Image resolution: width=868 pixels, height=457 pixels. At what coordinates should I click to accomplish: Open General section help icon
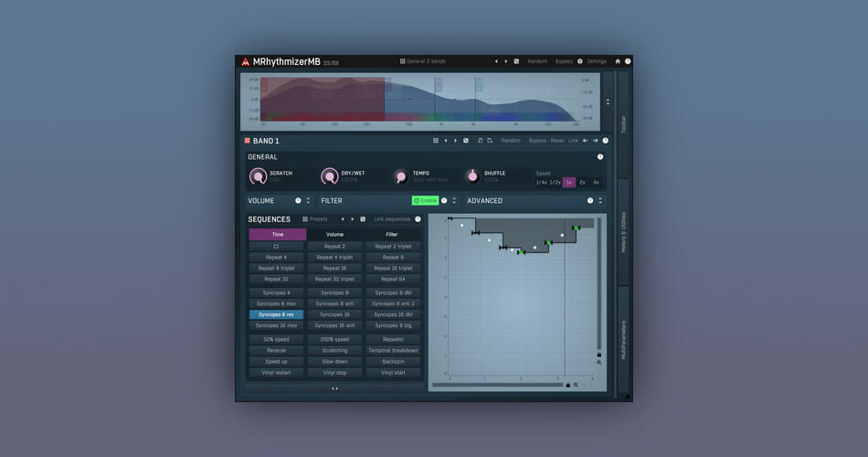point(600,157)
